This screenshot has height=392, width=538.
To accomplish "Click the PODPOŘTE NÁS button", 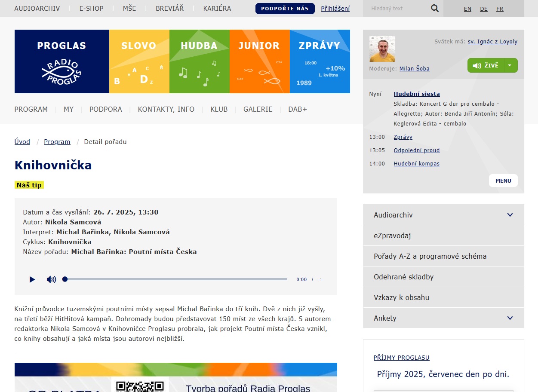I will point(285,9).
